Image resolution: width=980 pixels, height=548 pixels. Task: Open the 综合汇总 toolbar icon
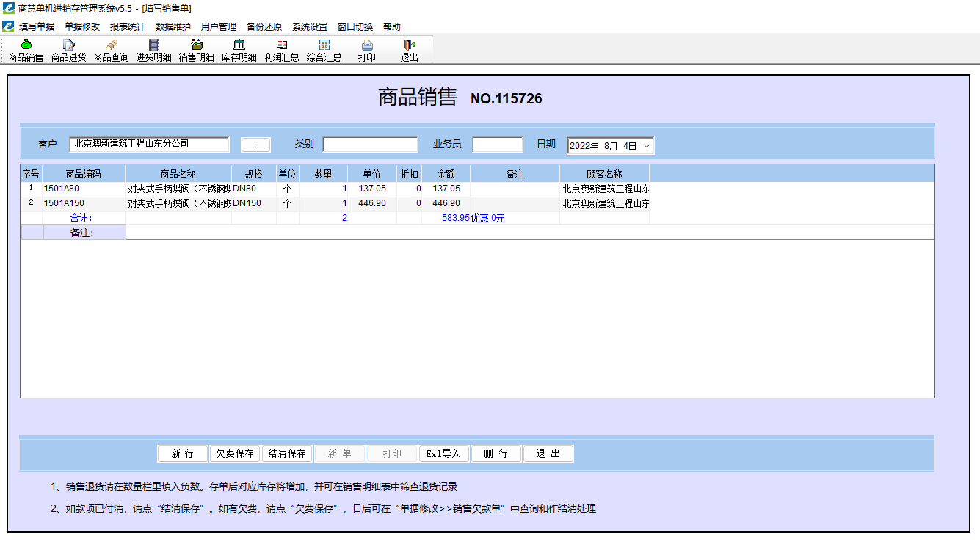[324, 51]
